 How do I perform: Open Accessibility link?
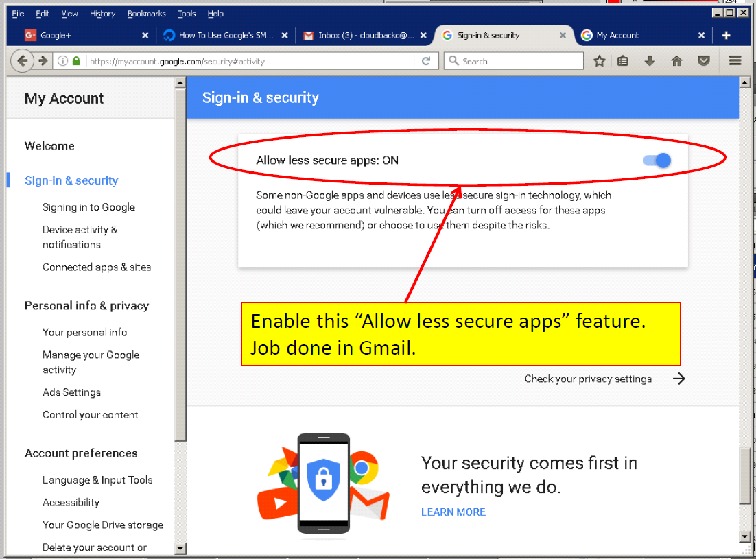point(71,503)
